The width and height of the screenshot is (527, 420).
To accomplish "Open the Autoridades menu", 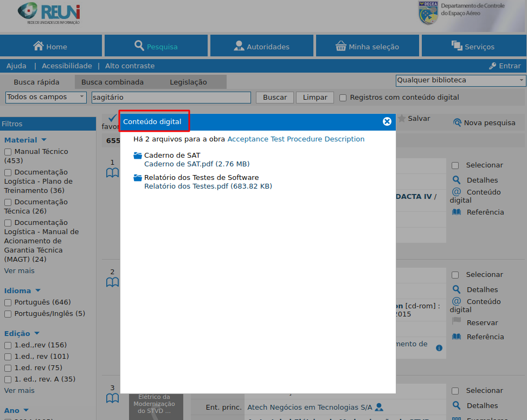I will coord(262,46).
